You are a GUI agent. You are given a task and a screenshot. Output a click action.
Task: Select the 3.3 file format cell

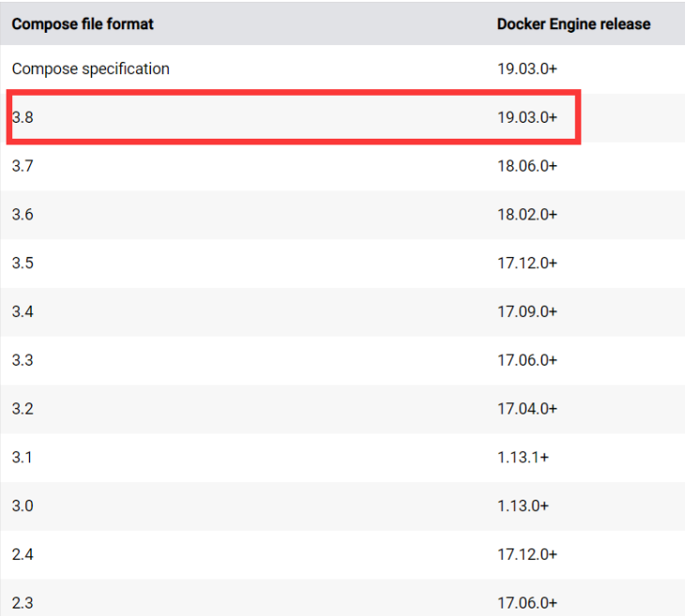click(23, 360)
